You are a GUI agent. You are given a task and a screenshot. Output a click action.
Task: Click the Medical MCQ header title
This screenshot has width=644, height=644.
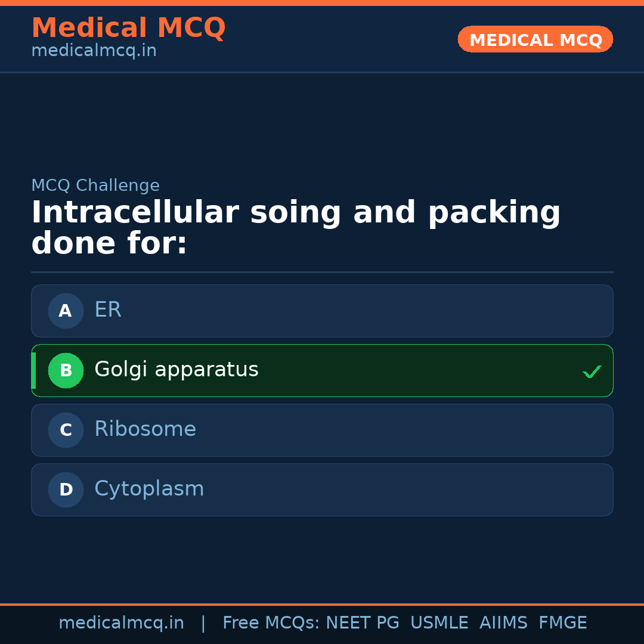click(x=128, y=28)
